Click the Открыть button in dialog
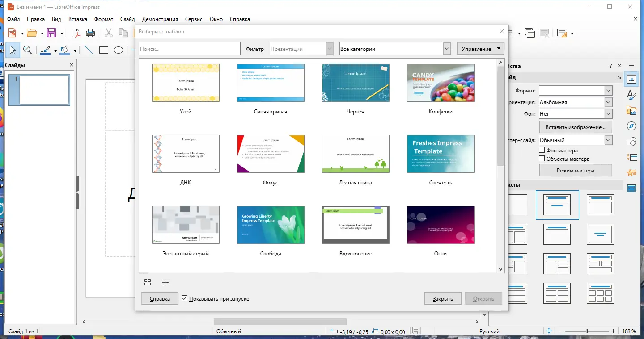The height and width of the screenshot is (339, 644). (x=483, y=299)
